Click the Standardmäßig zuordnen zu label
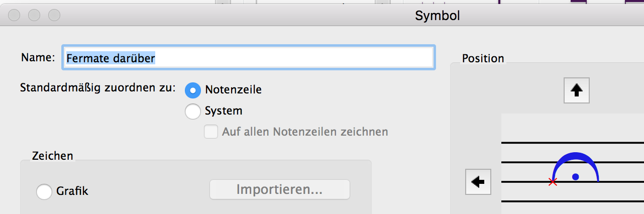 point(98,88)
